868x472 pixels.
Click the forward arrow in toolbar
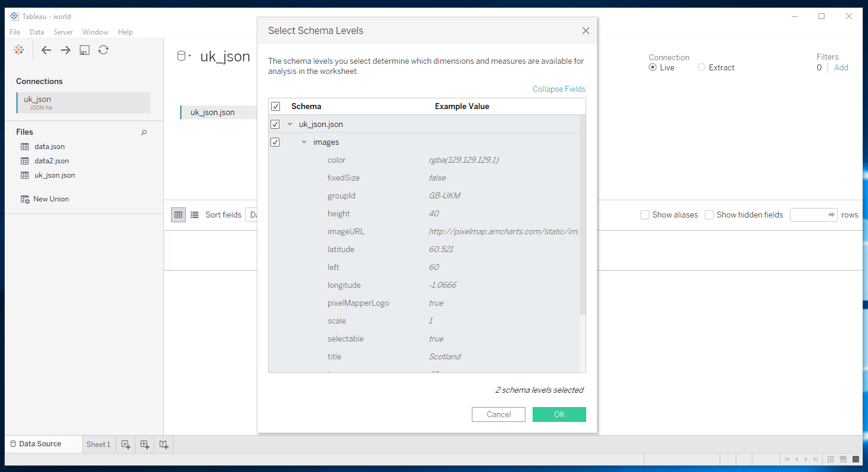66,50
